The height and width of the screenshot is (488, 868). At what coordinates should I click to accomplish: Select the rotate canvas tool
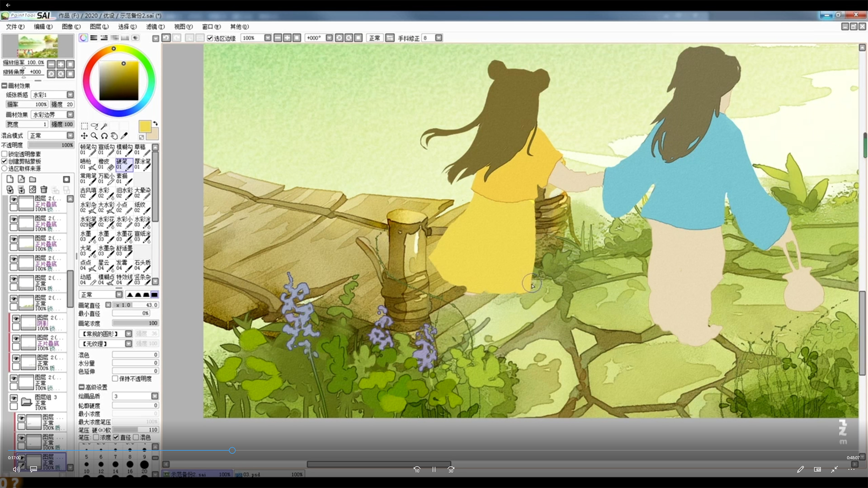click(104, 136)
